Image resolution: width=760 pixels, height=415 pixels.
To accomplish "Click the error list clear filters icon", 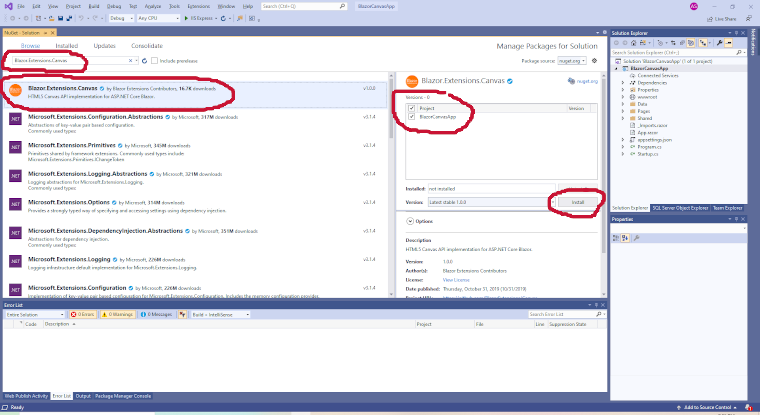I will point(182,315).
